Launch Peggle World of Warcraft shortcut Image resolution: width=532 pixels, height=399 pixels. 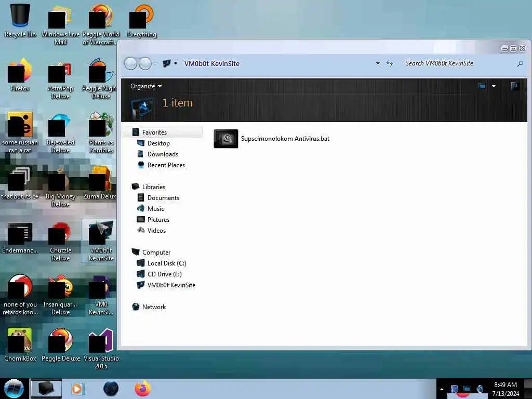click(101, 24)
